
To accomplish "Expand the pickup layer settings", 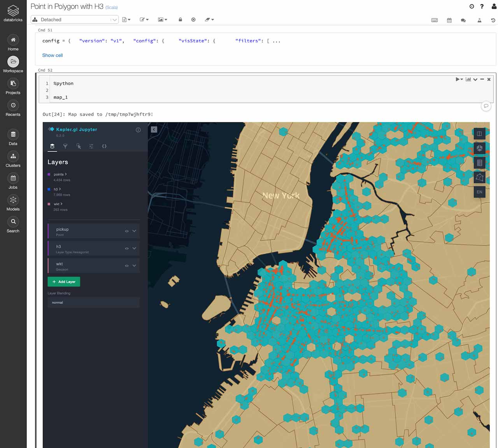I will pos(134,231).
